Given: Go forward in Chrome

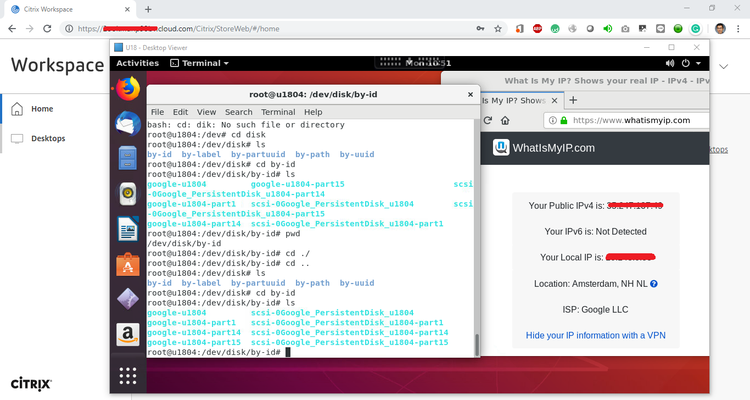Looking at the screenshot, I should click(30, 29).
